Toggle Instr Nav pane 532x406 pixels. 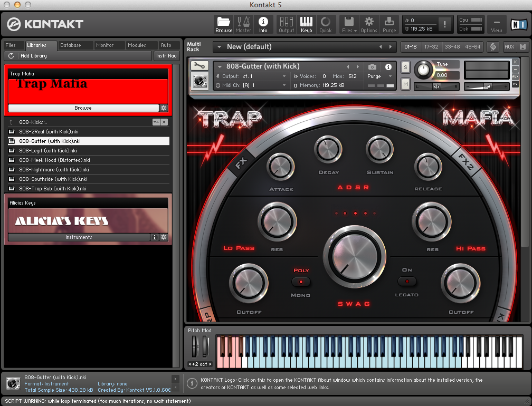[x=167, y=55]
